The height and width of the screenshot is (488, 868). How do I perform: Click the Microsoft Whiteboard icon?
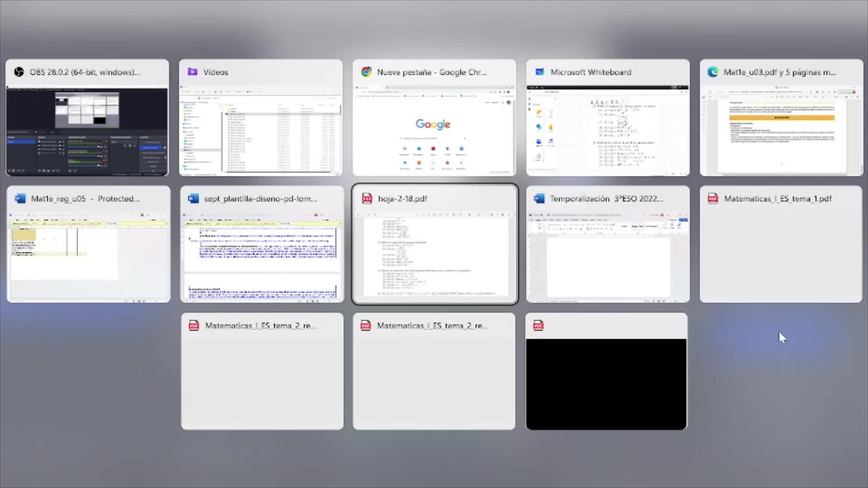click(539, 72)
